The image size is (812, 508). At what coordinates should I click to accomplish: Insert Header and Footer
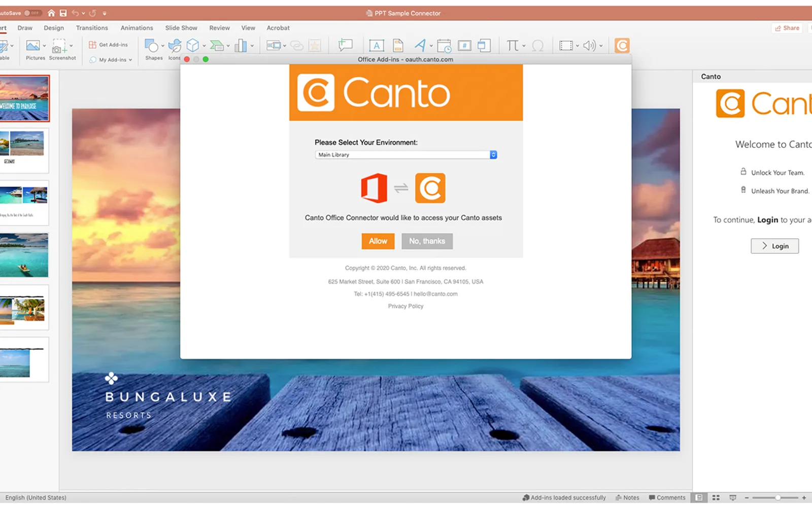398,46
